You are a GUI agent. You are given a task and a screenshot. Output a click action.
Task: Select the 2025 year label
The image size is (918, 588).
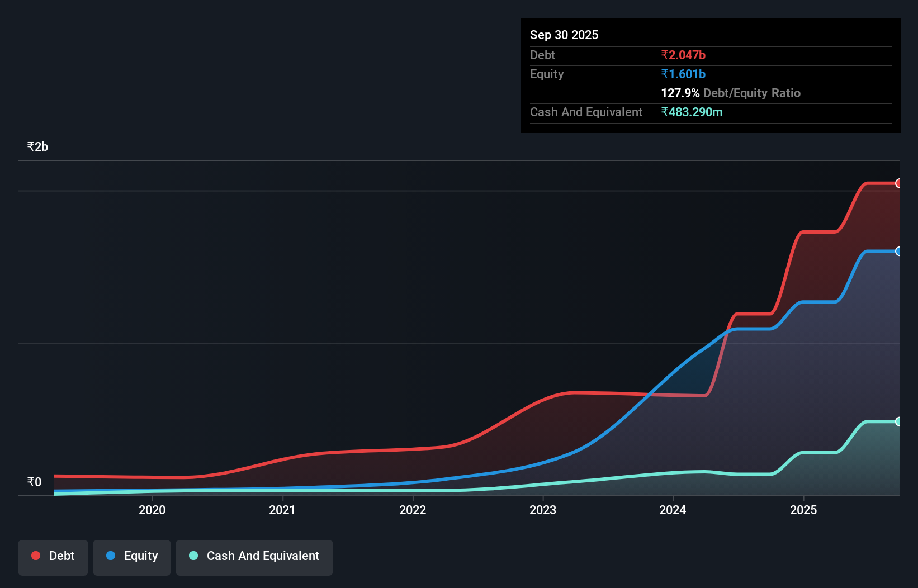point(803,510)
